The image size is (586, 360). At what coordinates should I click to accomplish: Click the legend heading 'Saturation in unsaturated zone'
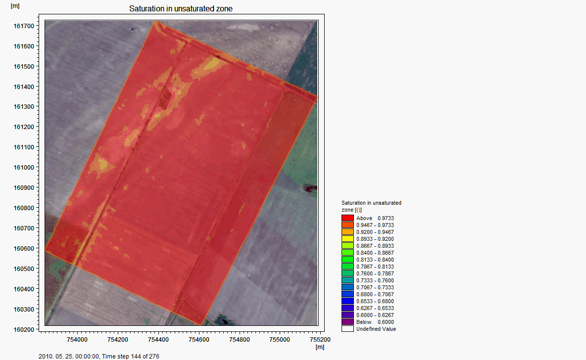pos(371,206)
